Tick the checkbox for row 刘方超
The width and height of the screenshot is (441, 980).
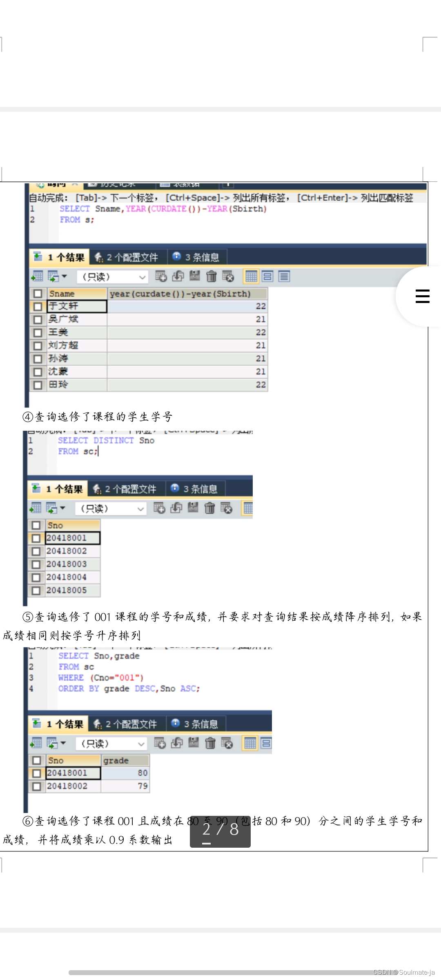(38, 345)
